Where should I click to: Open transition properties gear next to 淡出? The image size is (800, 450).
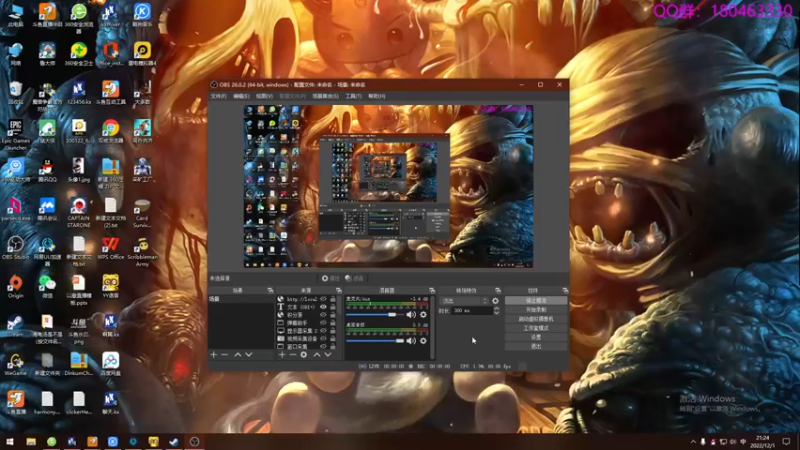495,301
